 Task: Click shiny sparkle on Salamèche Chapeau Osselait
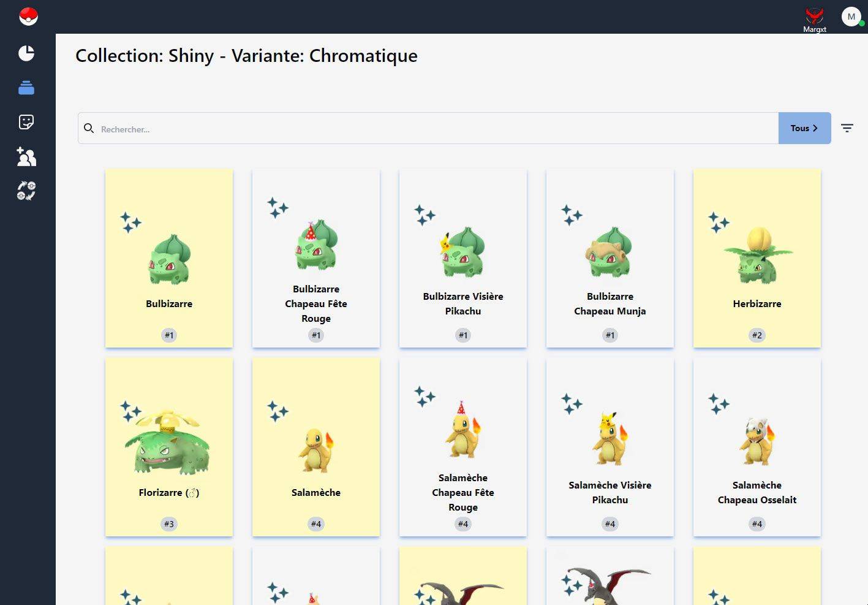point(719,404)
